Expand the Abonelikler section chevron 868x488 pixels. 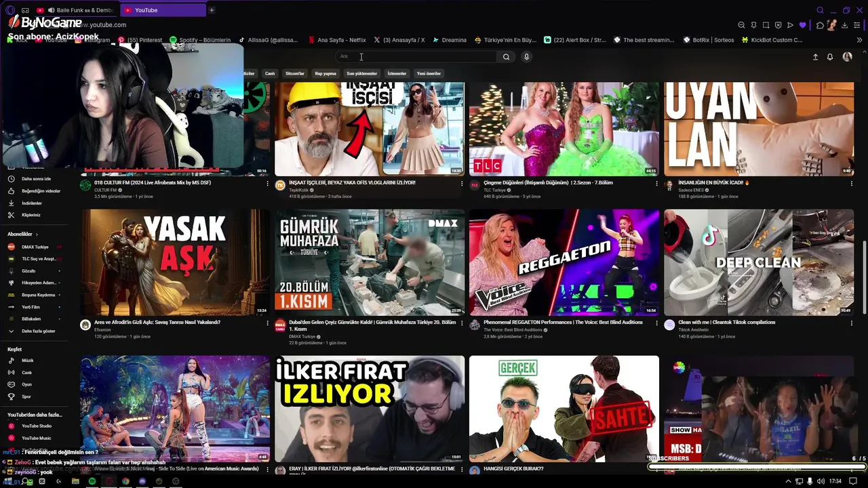(x=37, y=234)
